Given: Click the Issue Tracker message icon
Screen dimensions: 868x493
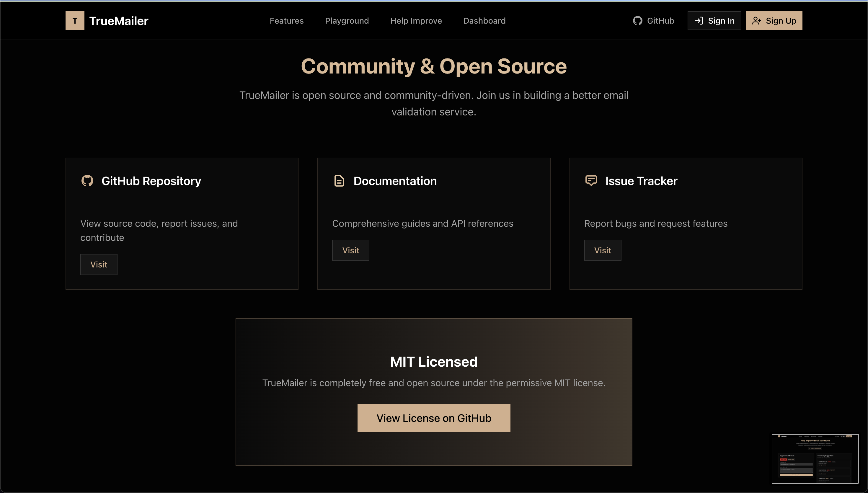Looking at the screenshot, I should click(591, 180).
